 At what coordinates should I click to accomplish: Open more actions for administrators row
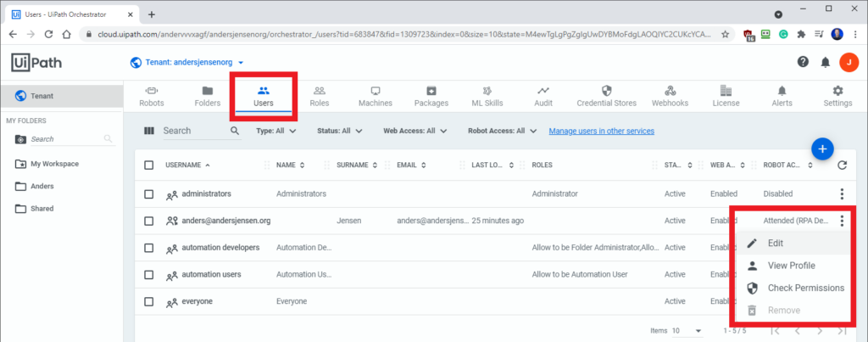point(842,194)
